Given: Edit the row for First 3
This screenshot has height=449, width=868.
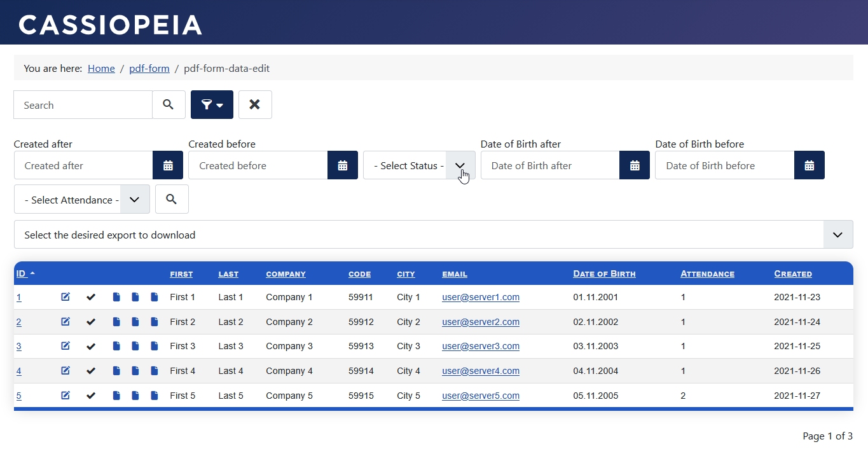Looking at the screenshot, I should (x=65, y=346).
